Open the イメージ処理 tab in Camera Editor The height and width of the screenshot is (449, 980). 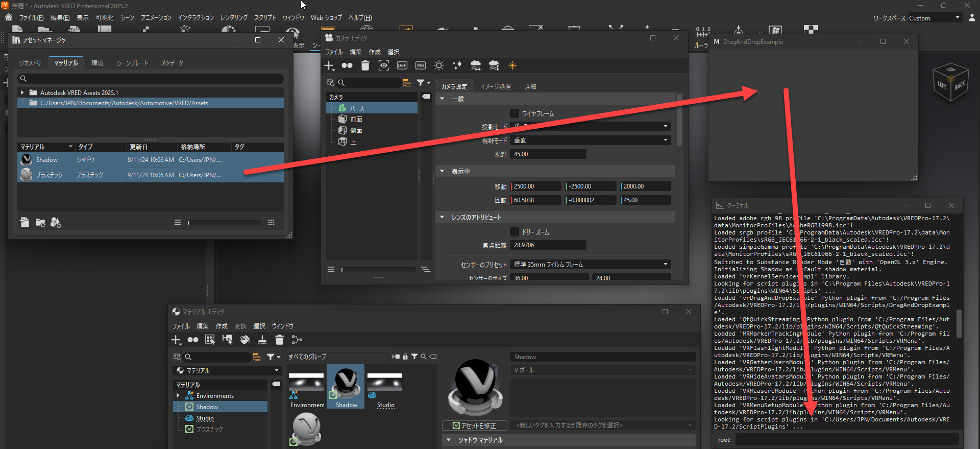(496, 86)
